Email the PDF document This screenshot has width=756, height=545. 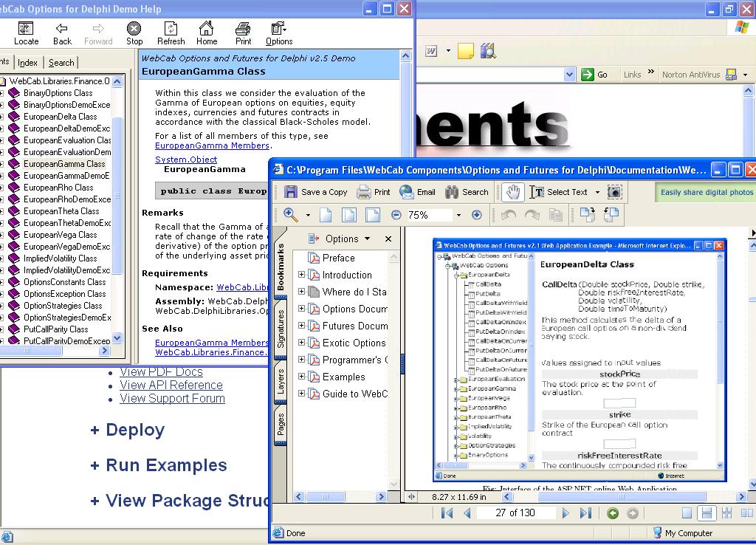point(418,192)
